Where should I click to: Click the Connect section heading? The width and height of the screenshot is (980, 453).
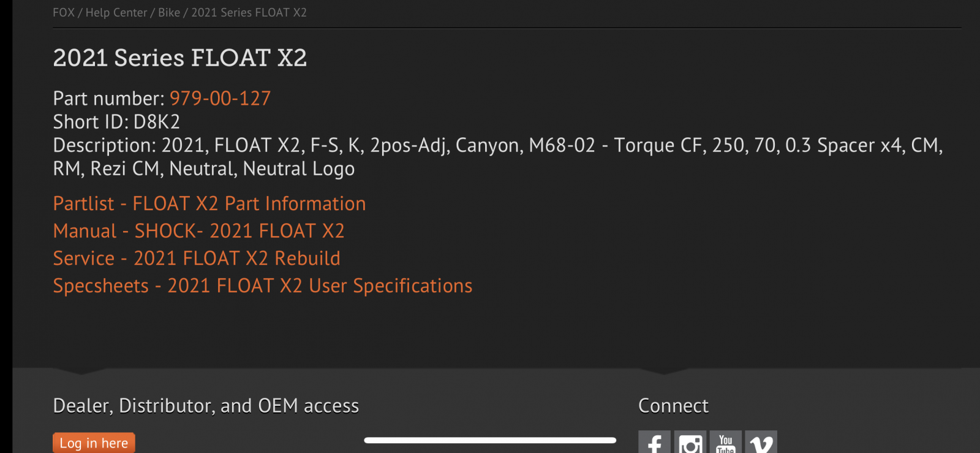click(x=673, y=406)
